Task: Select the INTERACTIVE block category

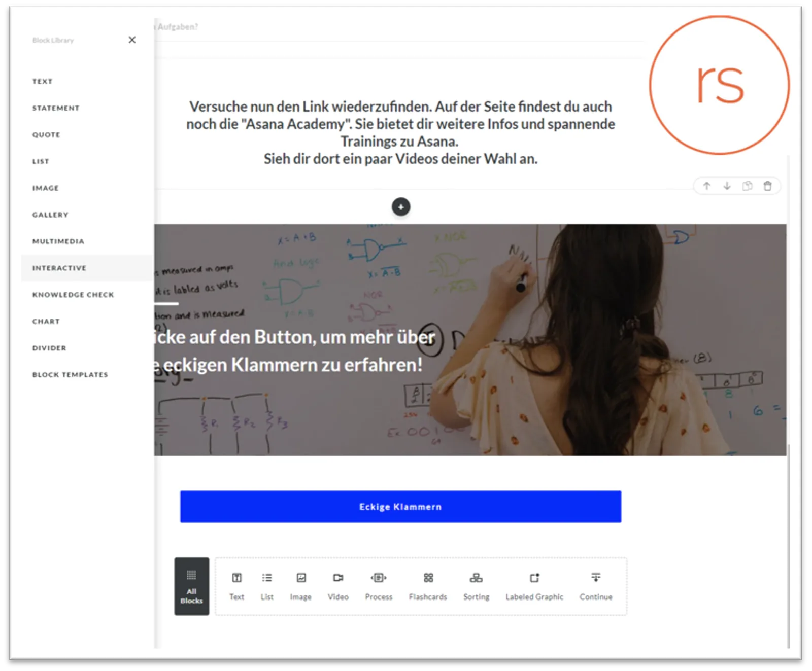Action: [87, 268]
